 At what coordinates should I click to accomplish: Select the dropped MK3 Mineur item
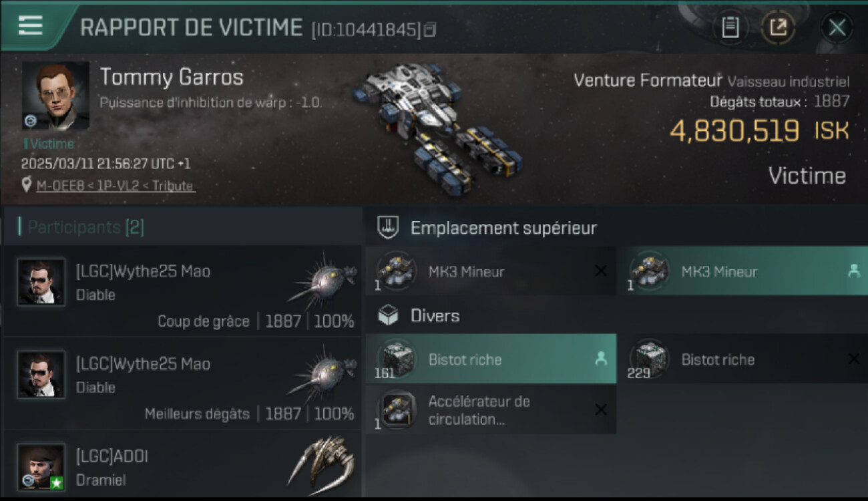tap(744, 271)
